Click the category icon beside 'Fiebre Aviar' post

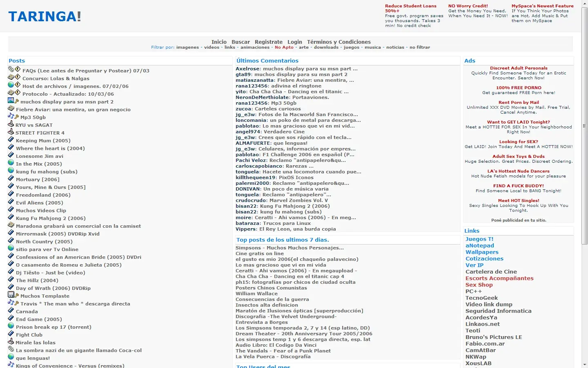coord(11,108)
